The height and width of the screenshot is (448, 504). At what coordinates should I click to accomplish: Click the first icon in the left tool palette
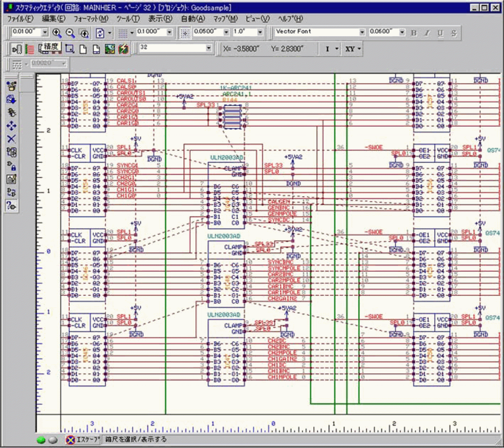(x=11, y=86)
